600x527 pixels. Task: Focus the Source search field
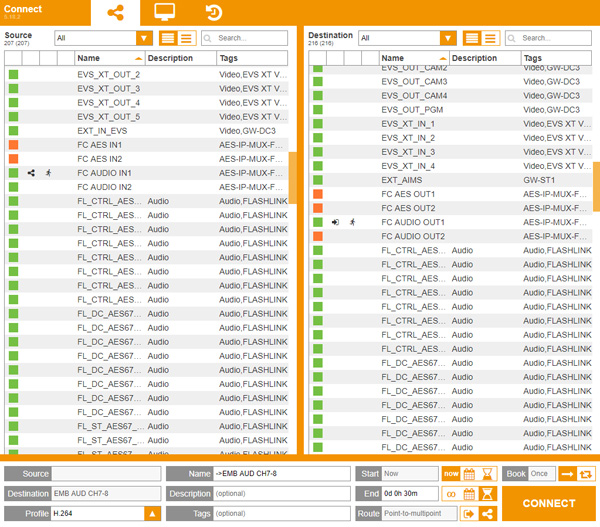pyautogui.click(x=245, y=38)
